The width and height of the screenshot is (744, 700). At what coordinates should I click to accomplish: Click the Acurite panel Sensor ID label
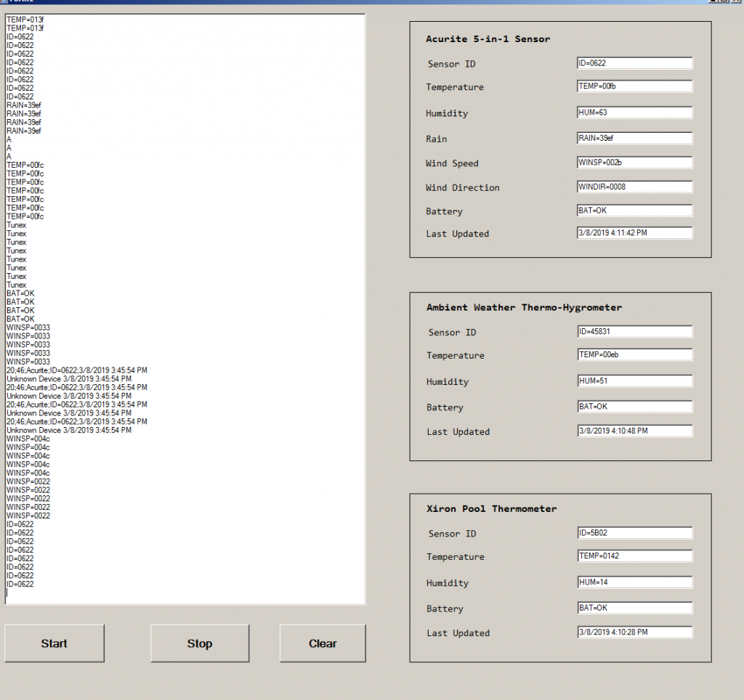click(x=452, y=64)
